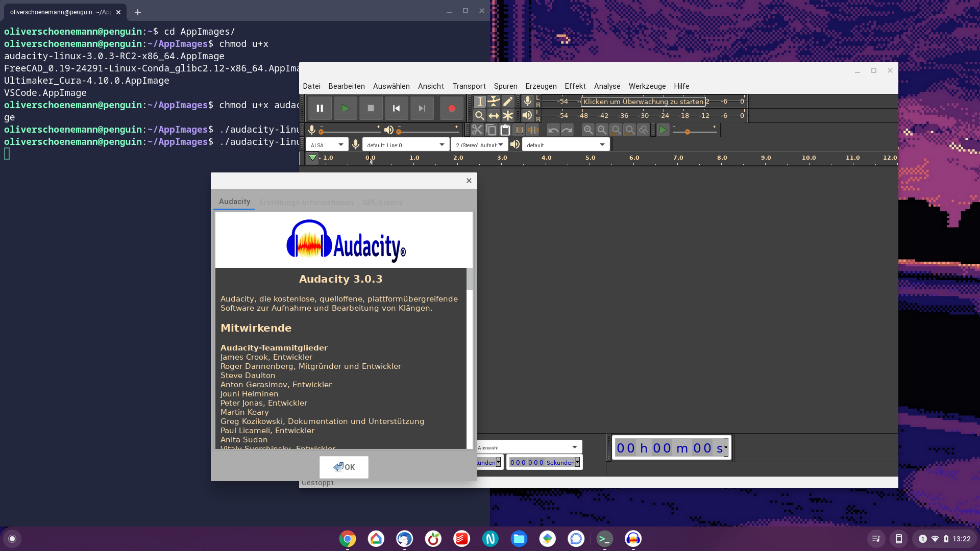Select the Audacity tab in About dialog
This screenshot has height=551, width=980.
click(x=234, y=202)
